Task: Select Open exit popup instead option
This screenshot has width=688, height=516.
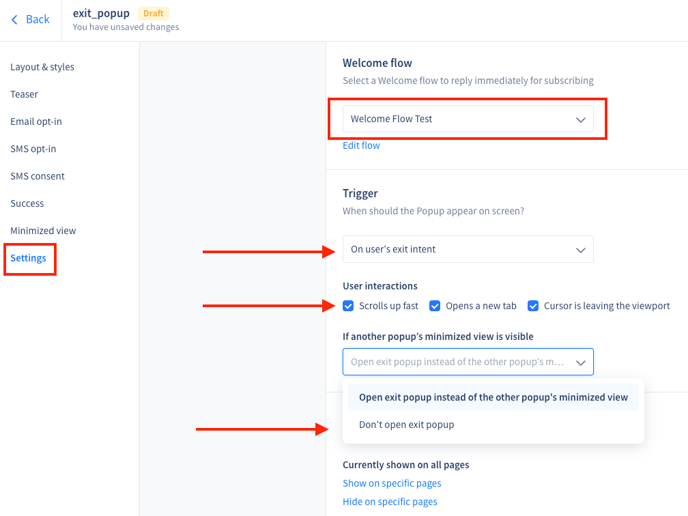Action: 493,397
